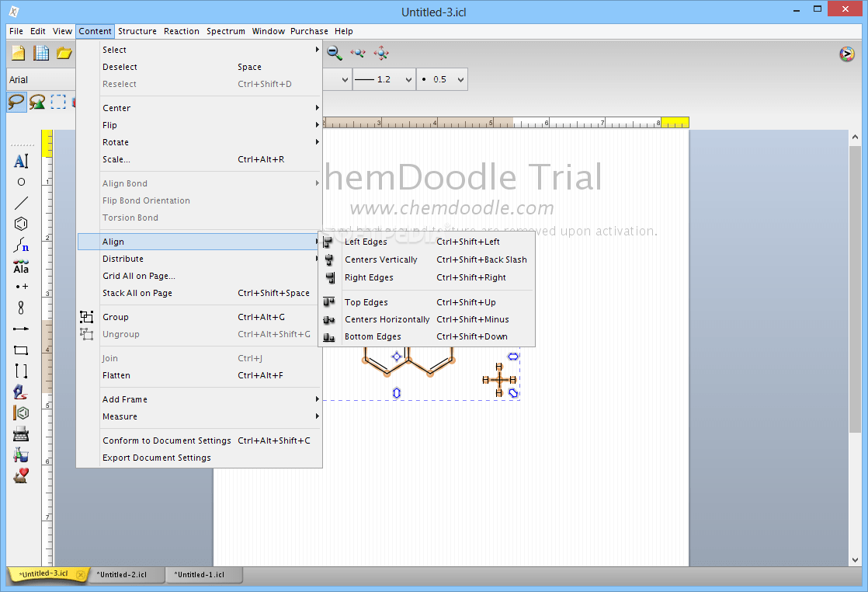Select the single bond line tool
The image size is (868, 592).
[x=21, y=204]
